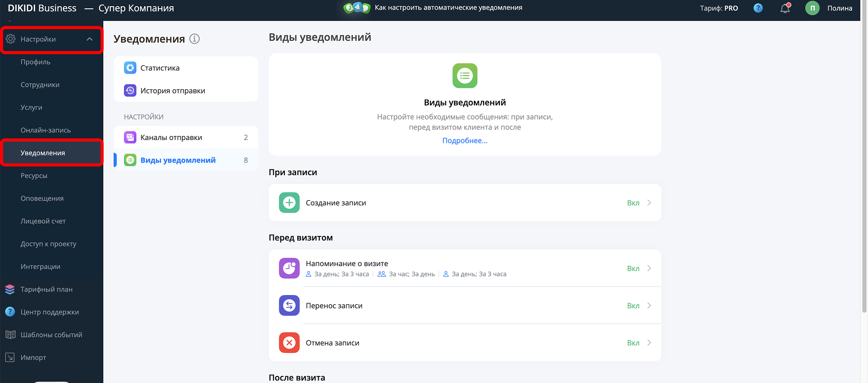Click the Напоминание о визите clock icon

[290, 268]
